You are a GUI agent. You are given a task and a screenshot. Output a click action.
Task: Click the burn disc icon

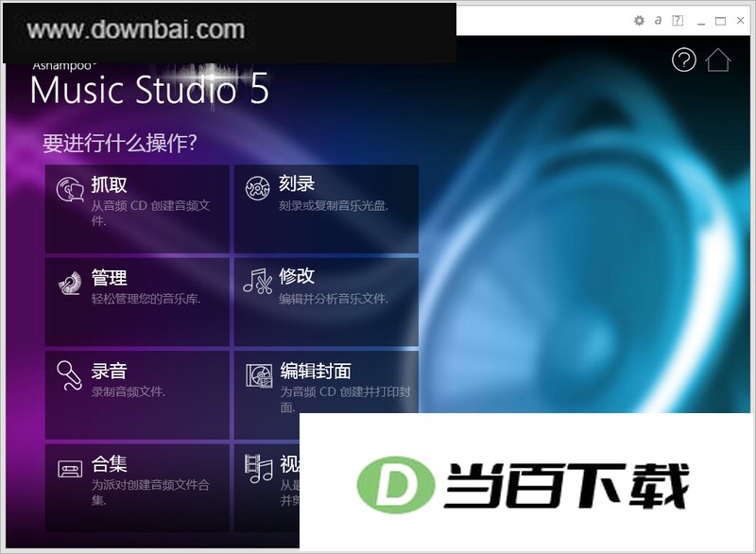[257, 188]
